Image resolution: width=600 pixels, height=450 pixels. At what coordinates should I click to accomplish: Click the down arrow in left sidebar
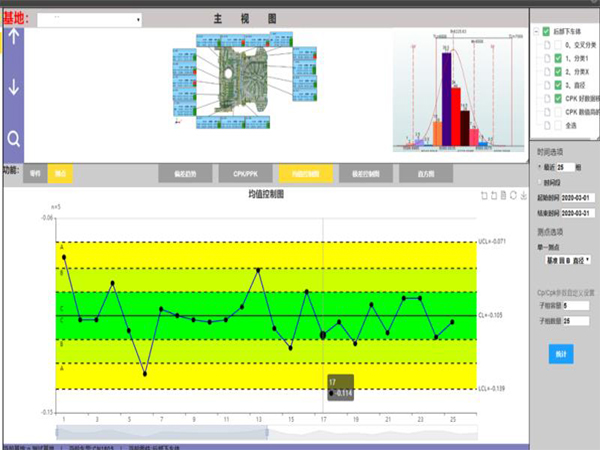14,87
